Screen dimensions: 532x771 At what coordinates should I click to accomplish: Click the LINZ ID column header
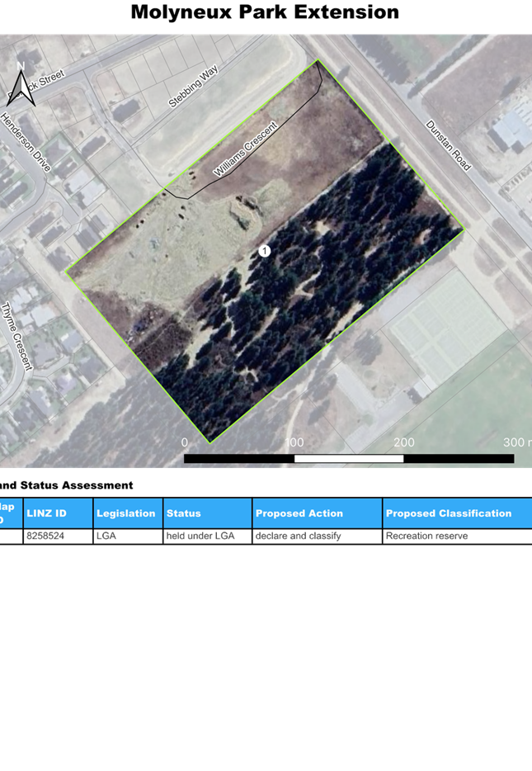point(46,513)
